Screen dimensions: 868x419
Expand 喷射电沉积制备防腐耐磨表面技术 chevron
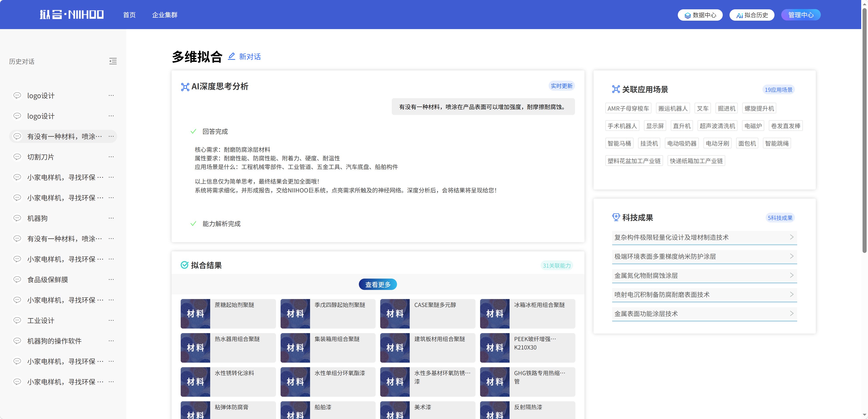[x=792, y=294]
